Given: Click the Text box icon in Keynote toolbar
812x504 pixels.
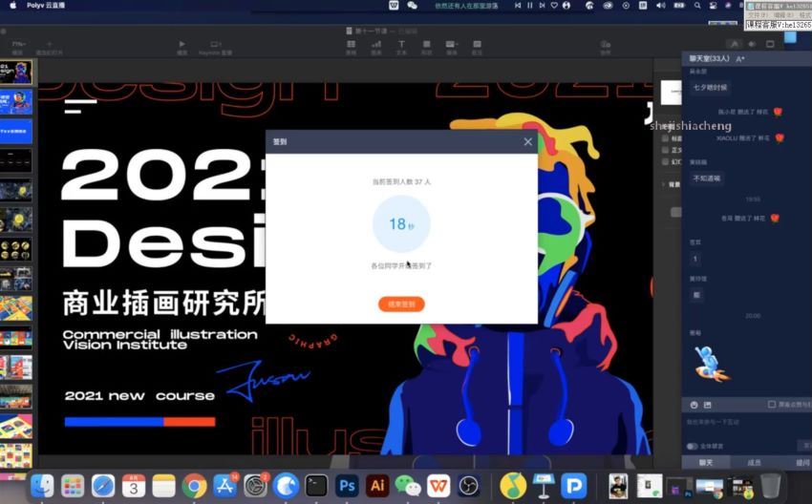Looking at the screenshot, I should tap(401, 45).
